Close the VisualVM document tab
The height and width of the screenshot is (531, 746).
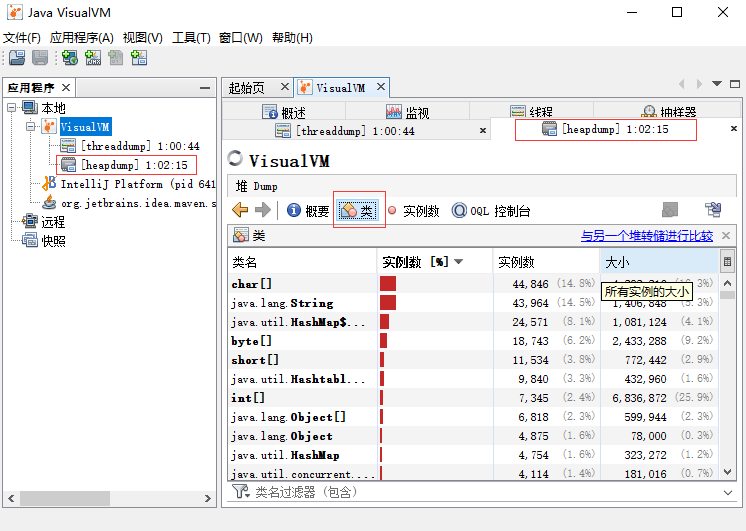(381, 87)
